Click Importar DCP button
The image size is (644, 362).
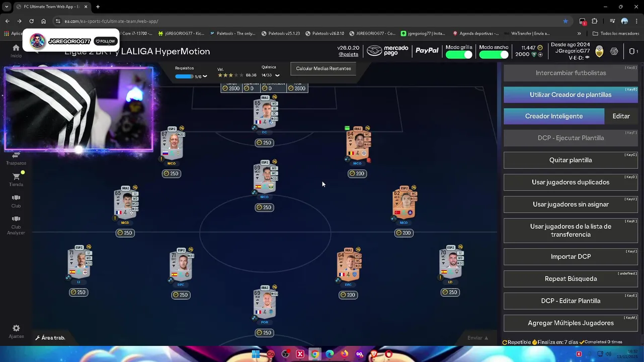coord(571,256)
